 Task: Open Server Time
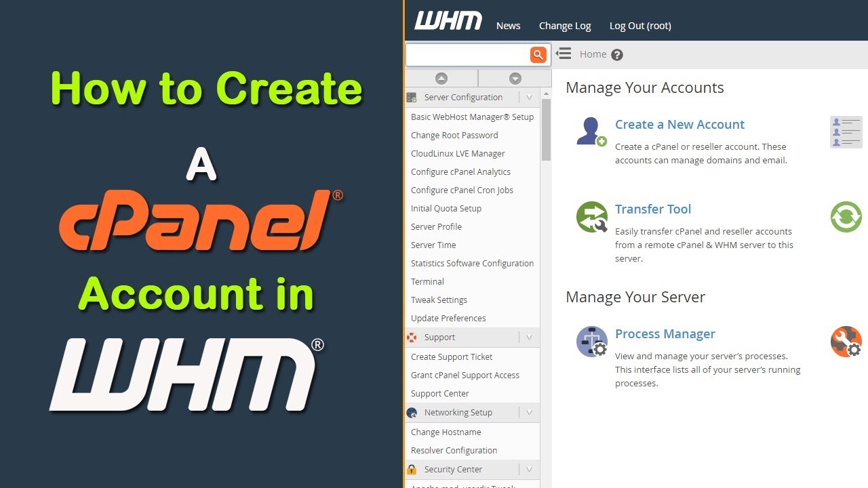[433, 245]
